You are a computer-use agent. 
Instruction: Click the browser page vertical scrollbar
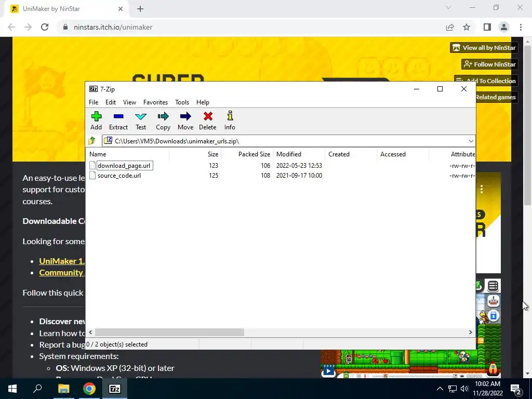tap(527, 126)
